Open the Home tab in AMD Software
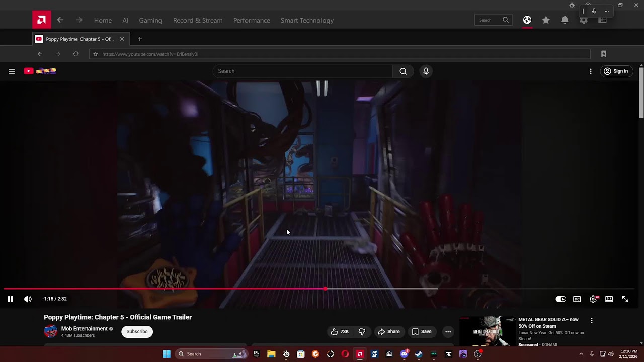The image size is (644, 362). point(103,20)
